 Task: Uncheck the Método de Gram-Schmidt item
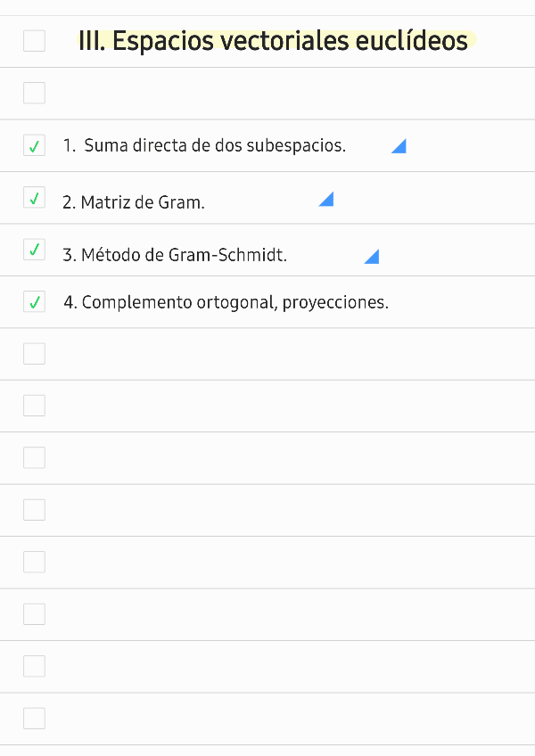coord(34,250)
